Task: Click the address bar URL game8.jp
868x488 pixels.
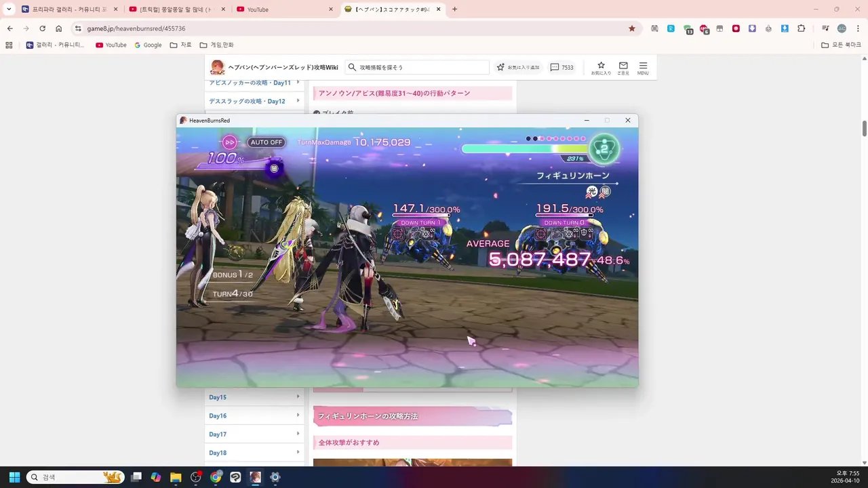Action: tap(136, 28)
